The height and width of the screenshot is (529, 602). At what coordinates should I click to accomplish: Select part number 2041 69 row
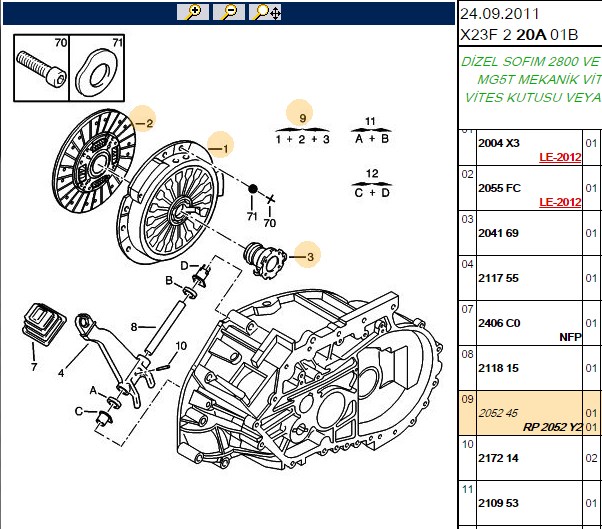click(530, 233)
